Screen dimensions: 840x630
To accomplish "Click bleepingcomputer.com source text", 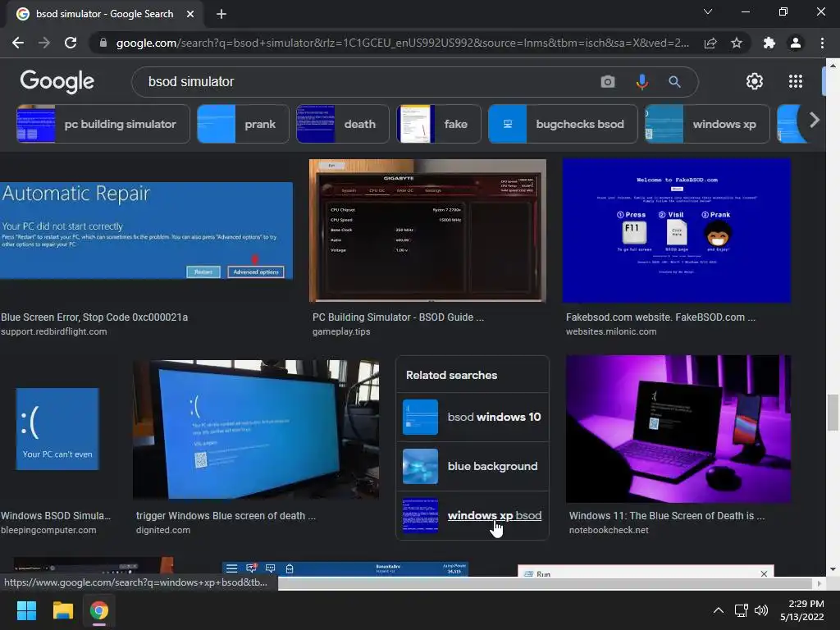I will [48, 530].
